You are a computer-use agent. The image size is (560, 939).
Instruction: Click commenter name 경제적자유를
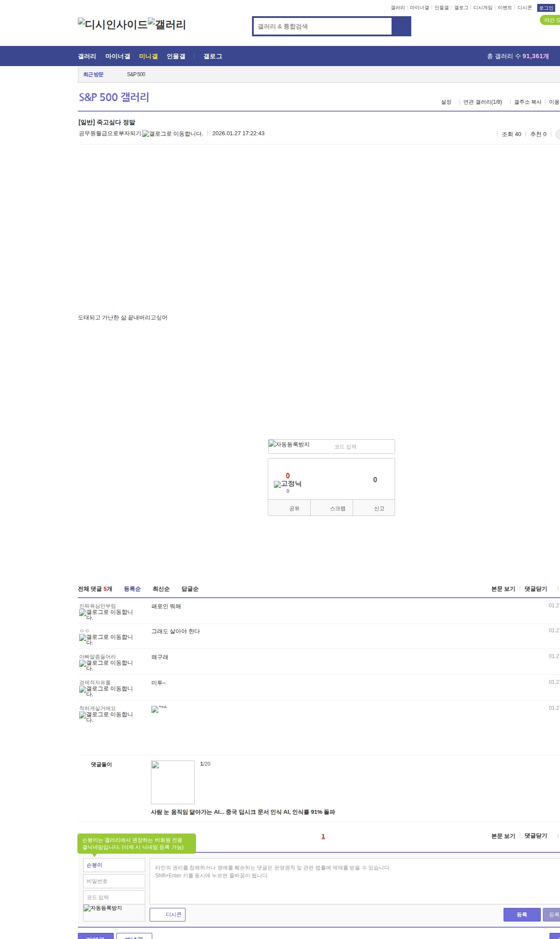pos(95,683)
